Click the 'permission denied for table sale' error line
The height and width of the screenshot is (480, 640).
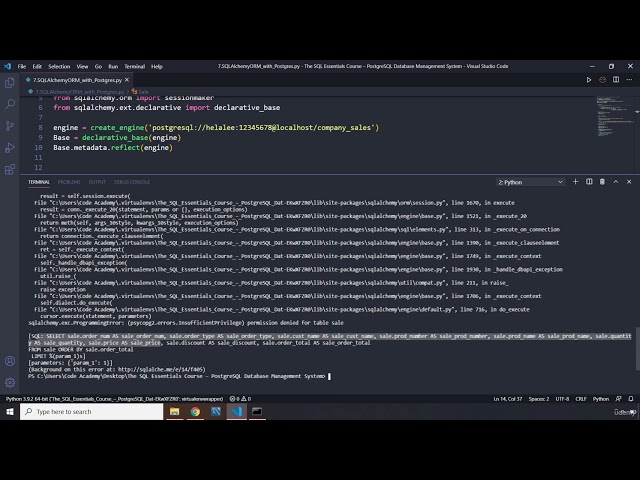point(186,323)
